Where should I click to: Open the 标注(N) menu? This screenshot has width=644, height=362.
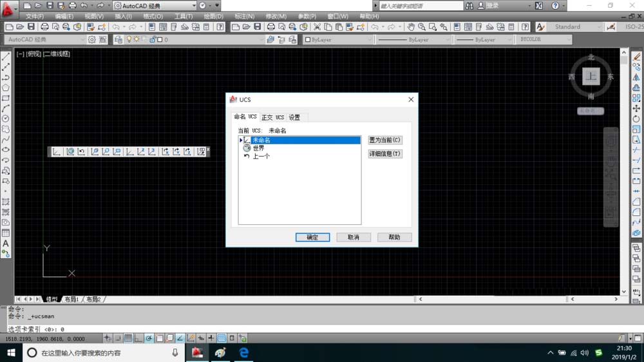click(x=244, y=17)
